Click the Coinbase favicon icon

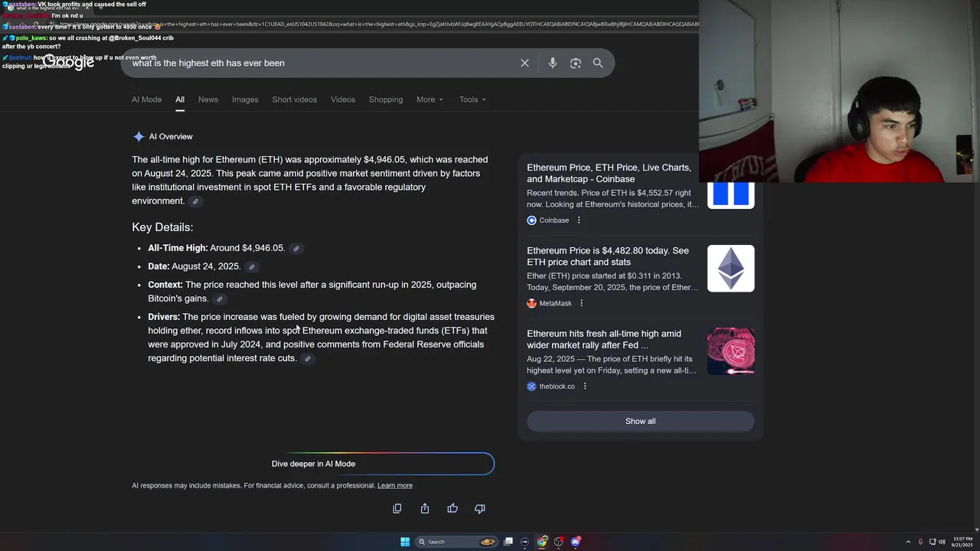tap(531, 220)
